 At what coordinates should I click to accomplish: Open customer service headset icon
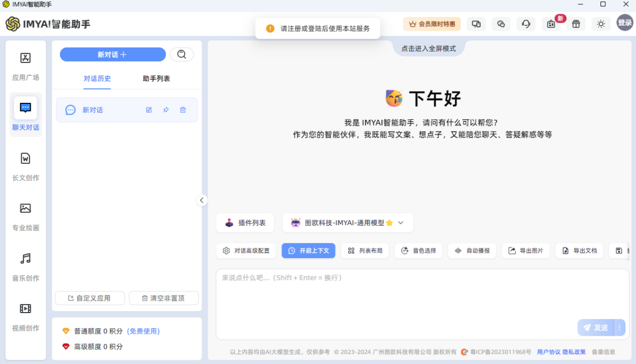526,24
